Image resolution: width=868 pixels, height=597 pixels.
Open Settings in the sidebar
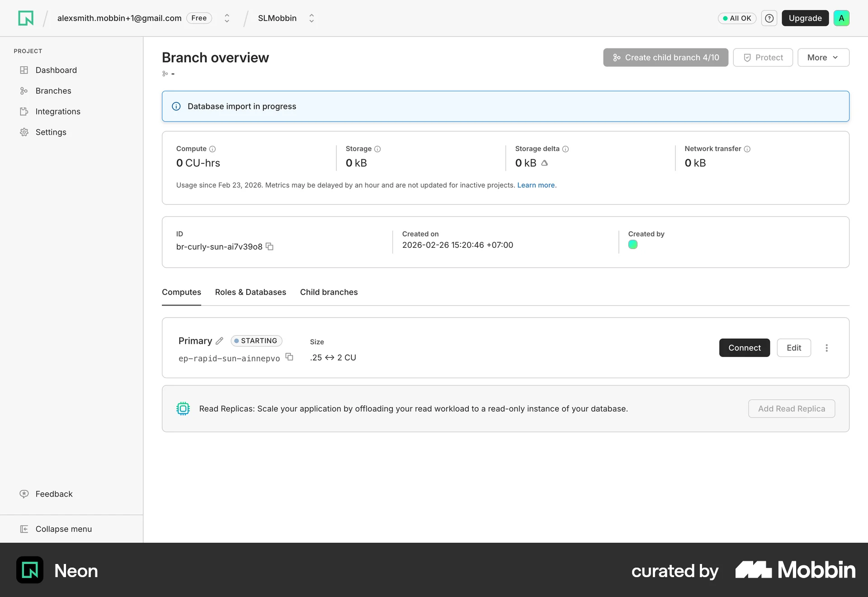[x=51, y=132]
